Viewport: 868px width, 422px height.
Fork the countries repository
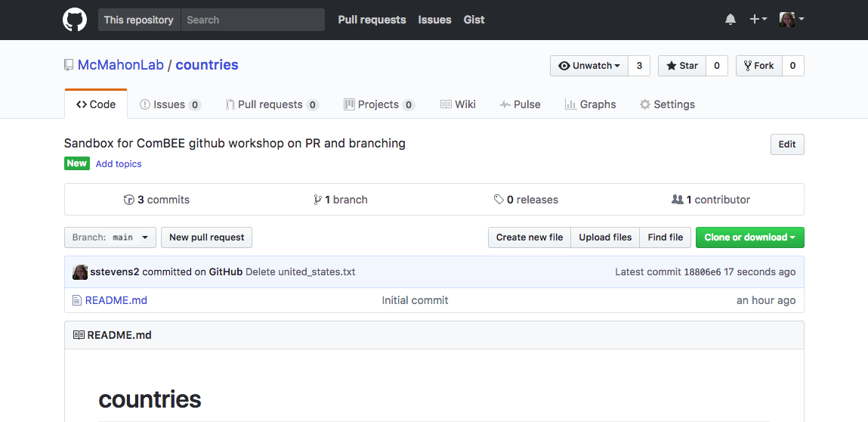[759, 66]
